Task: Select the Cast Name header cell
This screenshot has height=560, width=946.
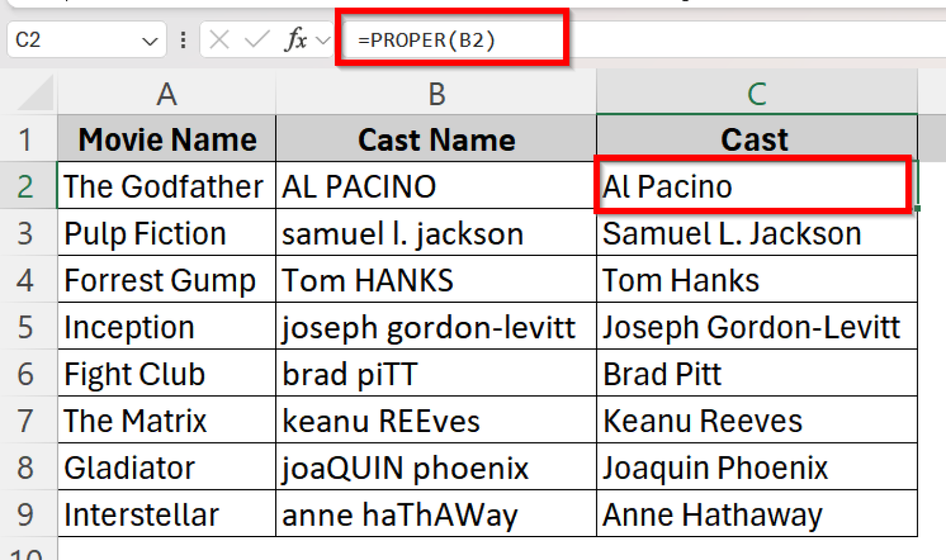Action: (x=435, y=139)
